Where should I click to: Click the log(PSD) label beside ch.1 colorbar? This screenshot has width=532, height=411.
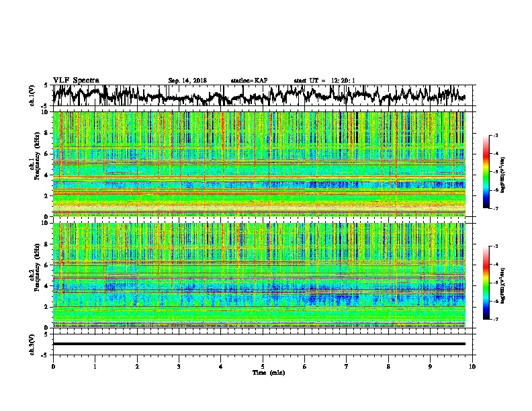coord(503,175)
